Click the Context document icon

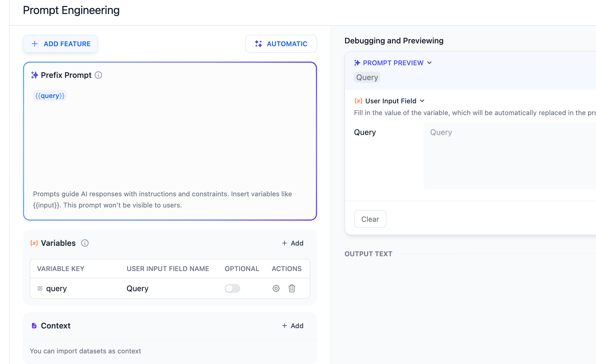(34, 326)
